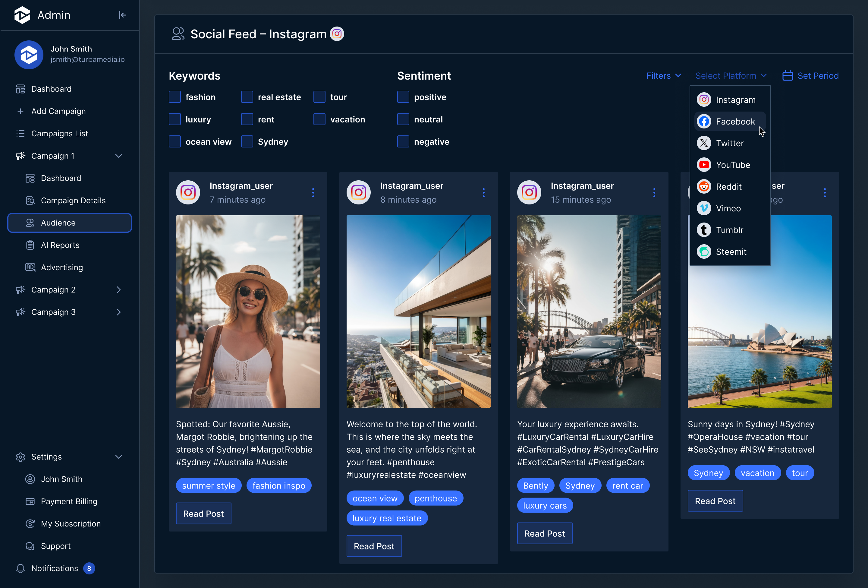Enable the fashion keyword checkbox
Screen dimensions: 868x588
click(x=175, y=97)
